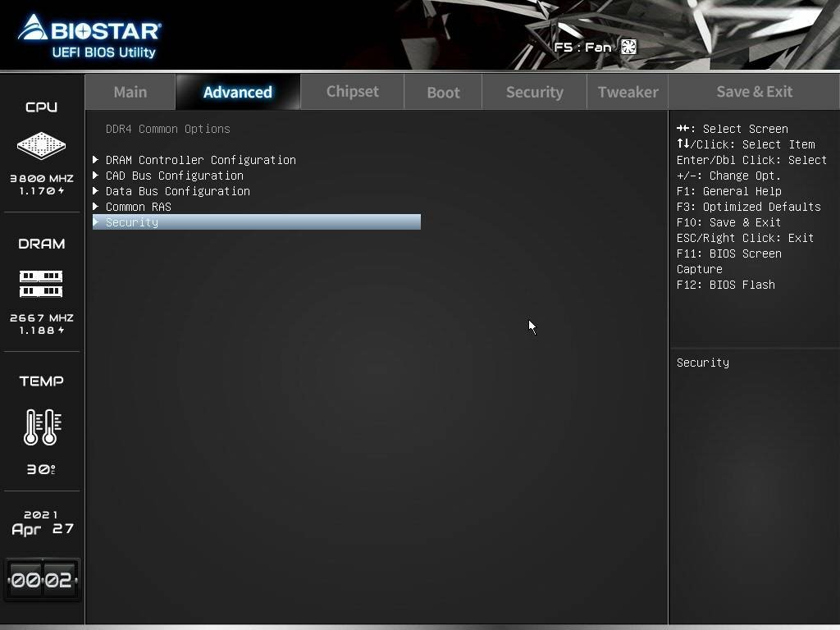Expand Data Bus Configuration

tap(177, 190)
